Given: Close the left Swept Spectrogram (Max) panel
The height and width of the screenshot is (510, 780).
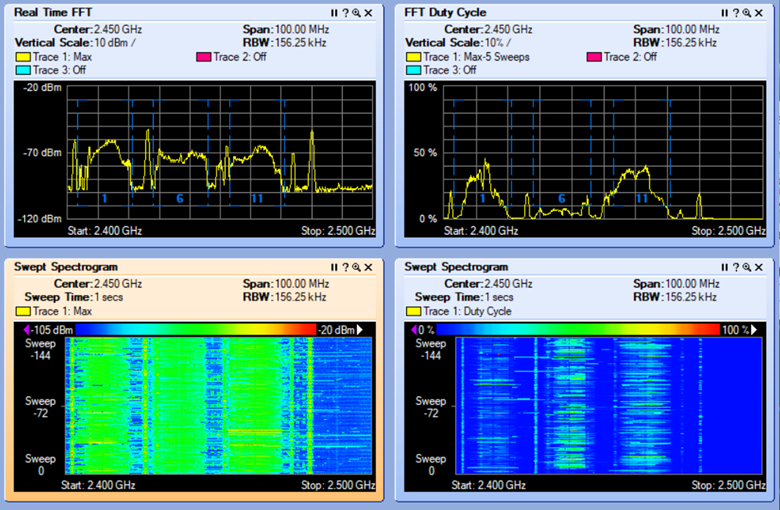Looking at the screenshot, I should tap(368, 267).
